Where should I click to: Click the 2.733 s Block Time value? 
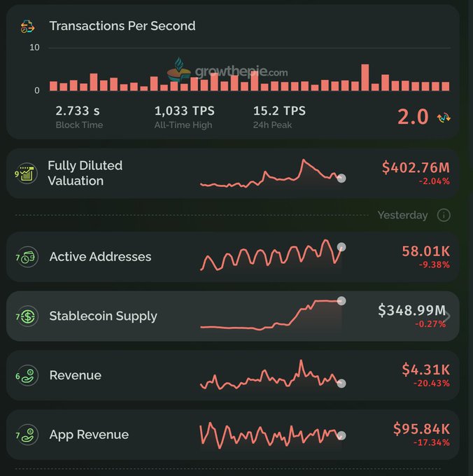78,111
